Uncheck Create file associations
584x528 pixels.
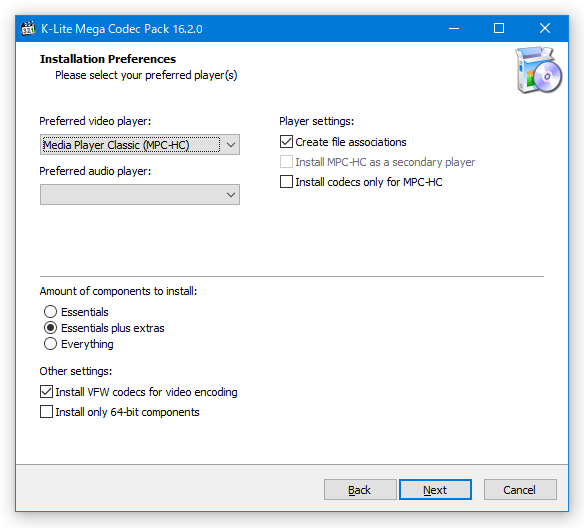pyautogui.click(x=286, y=142)
